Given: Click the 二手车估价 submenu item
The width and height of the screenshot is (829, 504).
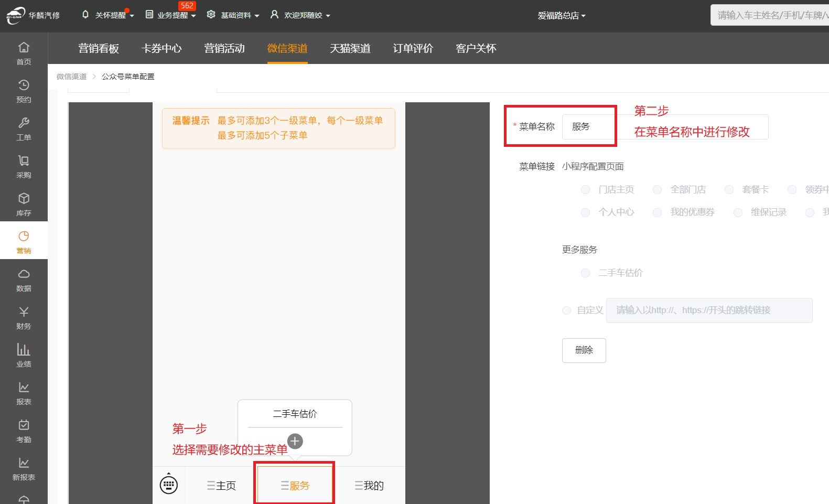Looking at the screenshot, I should pos(295,414).
